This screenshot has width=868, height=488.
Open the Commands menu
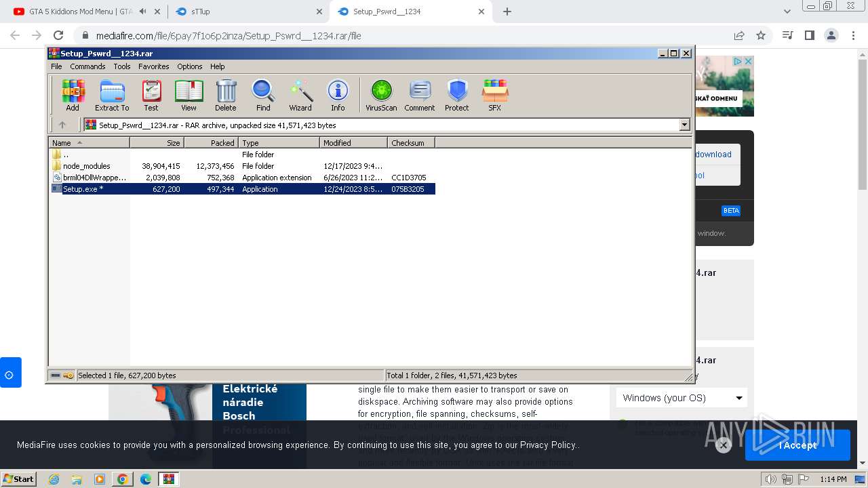click(87, 66)
